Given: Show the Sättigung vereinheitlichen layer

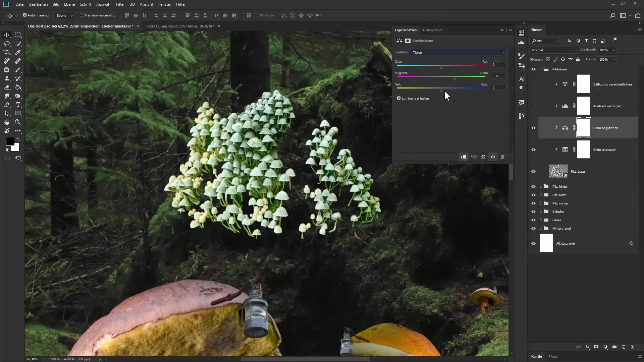Looking at the screenshot, I should (x=533, y=84).
